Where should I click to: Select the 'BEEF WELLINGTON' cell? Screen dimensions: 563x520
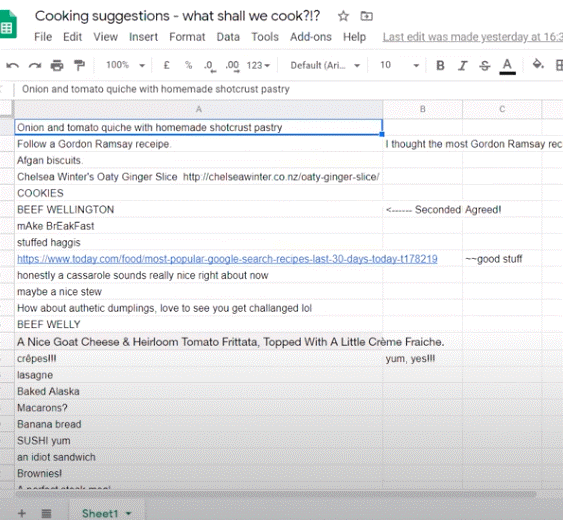pyautogui.click(x=199, y=210)
